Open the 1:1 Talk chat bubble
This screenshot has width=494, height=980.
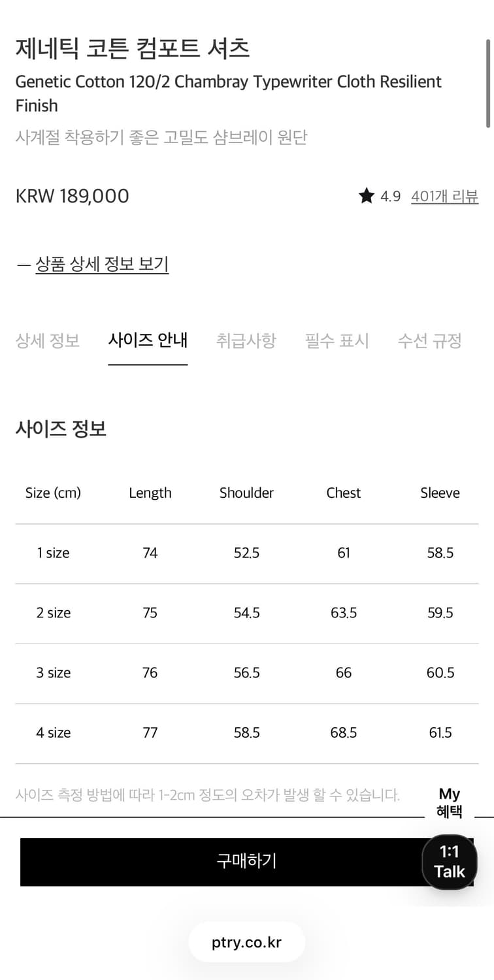450,862
